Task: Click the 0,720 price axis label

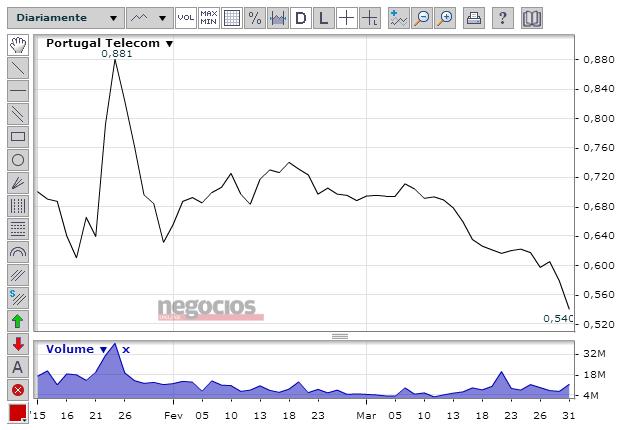Action: (x=599, y=177)
